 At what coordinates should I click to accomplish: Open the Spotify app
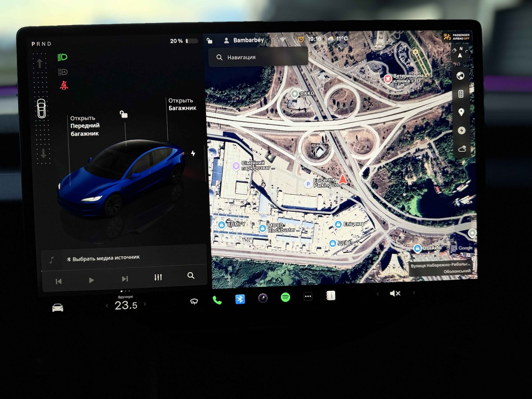285,297
